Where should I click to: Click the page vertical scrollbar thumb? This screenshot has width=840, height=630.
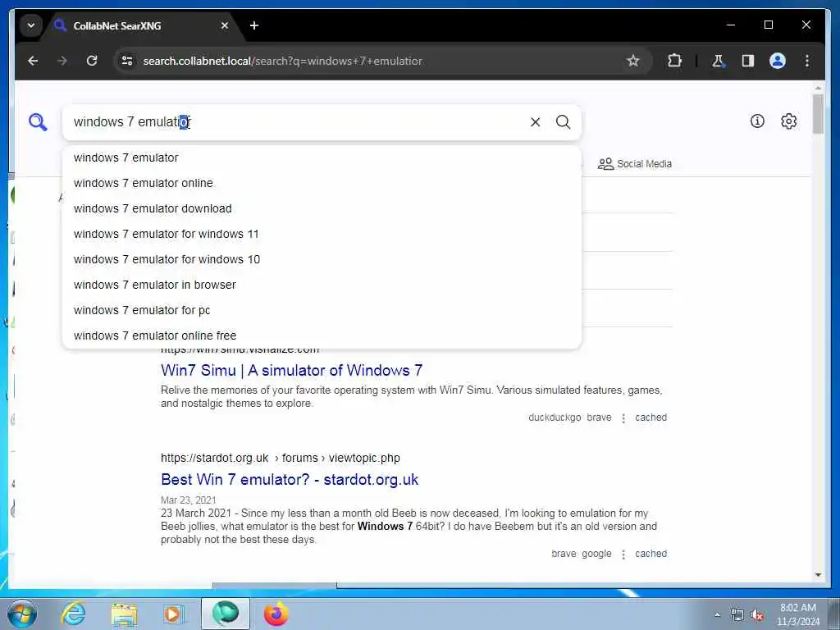click(x=818, y=114)
